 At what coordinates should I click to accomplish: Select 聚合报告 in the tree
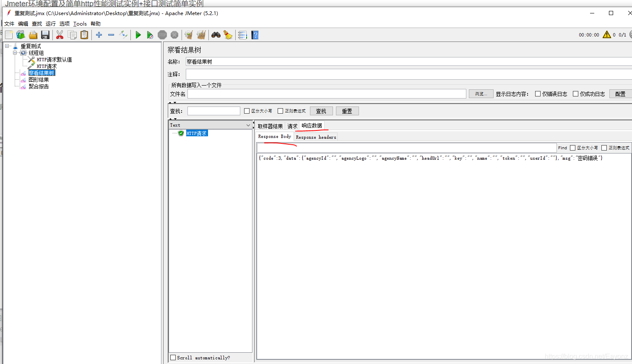click(x=39, y=86)
